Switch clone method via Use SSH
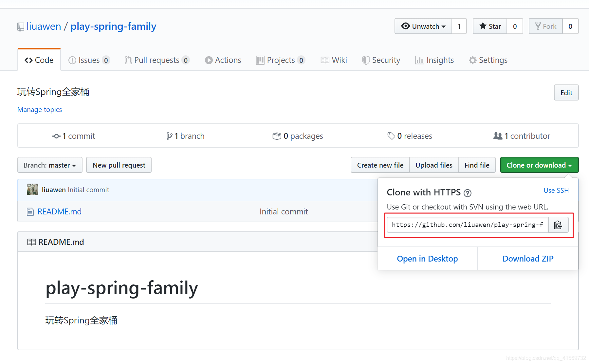This screenshot has height=364, width=589. 556,191
